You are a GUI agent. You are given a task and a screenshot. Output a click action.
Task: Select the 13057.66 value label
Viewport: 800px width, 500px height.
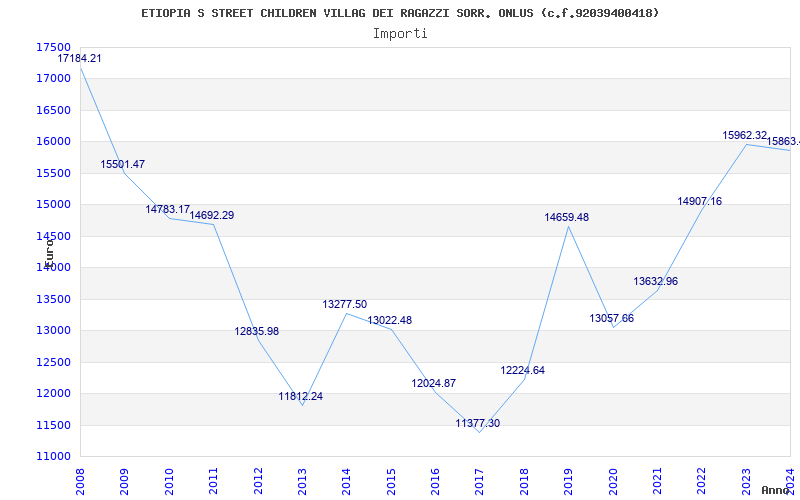click(x=611, y=319)
